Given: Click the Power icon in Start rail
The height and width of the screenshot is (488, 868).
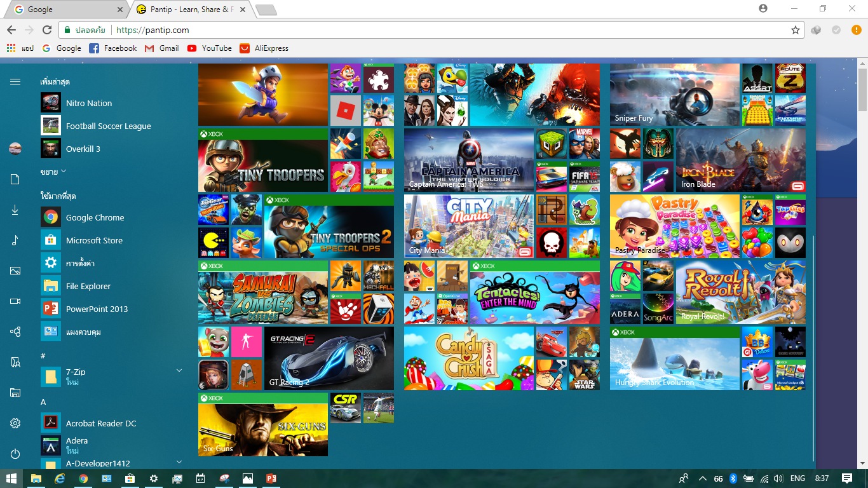Looking at the screenshot, I should pos(15,454).
